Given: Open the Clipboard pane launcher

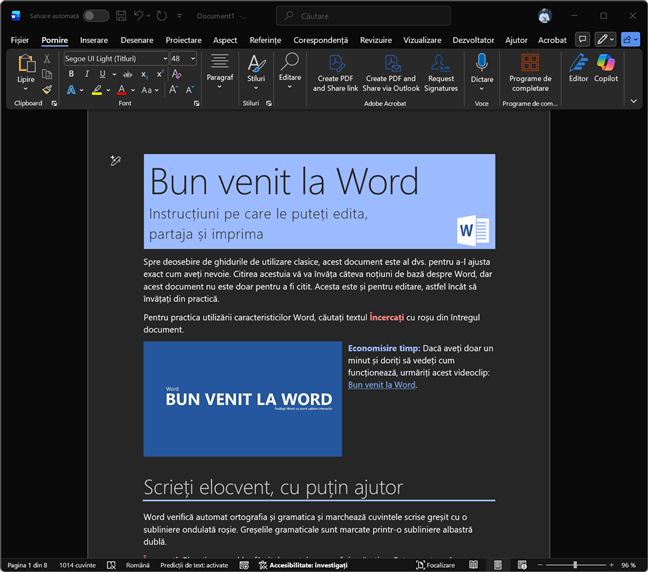Looking at the screenshot, I should 54,103.
